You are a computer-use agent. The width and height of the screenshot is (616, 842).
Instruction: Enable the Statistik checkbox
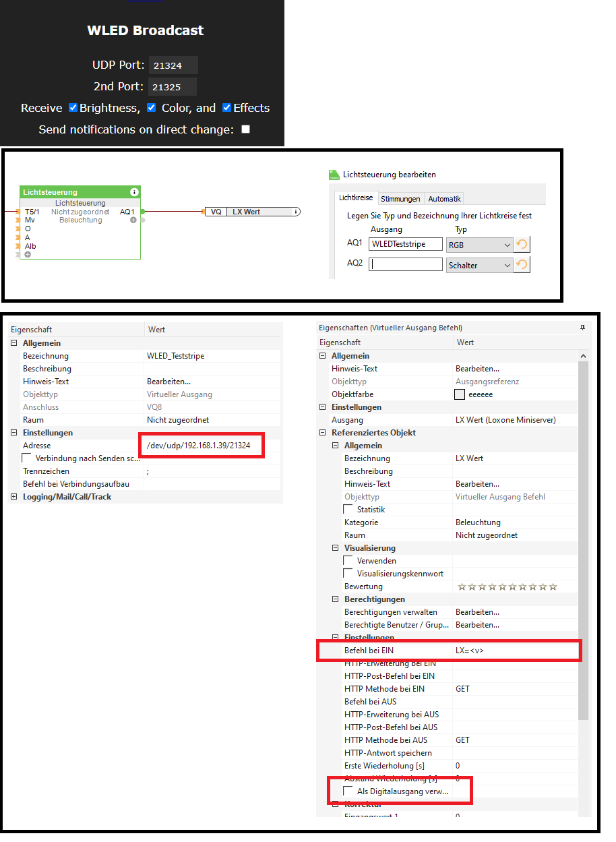348,510
